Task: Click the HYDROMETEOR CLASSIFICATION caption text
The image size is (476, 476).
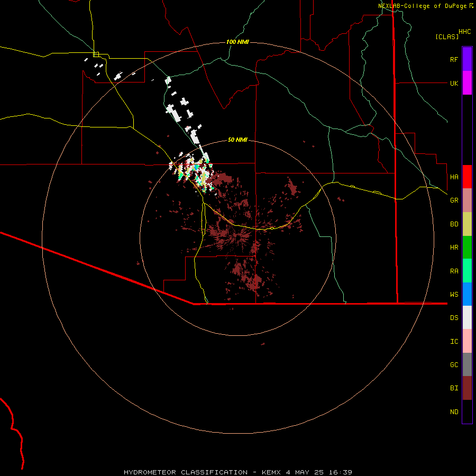Action: click(x=186, y=472)
